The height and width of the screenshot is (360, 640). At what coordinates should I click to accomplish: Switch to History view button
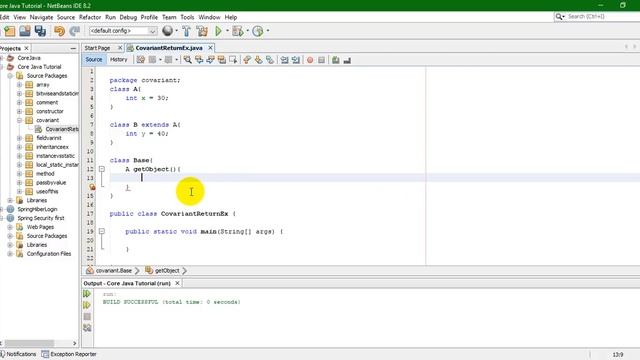pos(119,60)
